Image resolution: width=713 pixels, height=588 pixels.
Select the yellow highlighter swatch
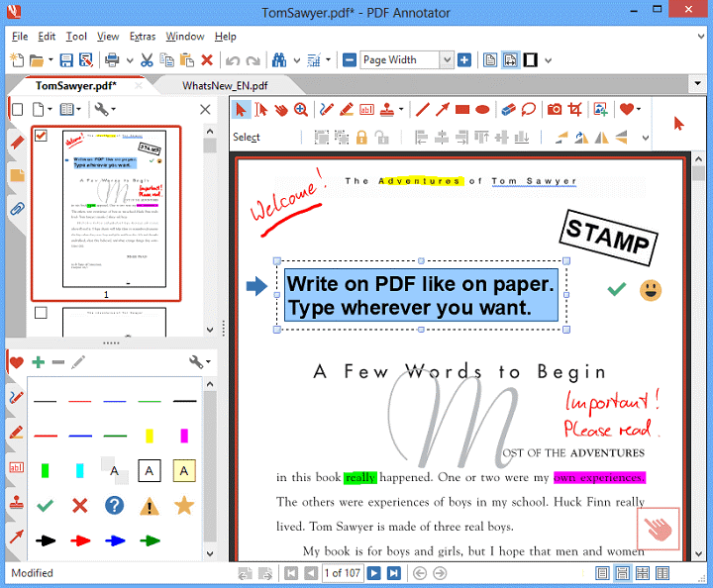150,435
